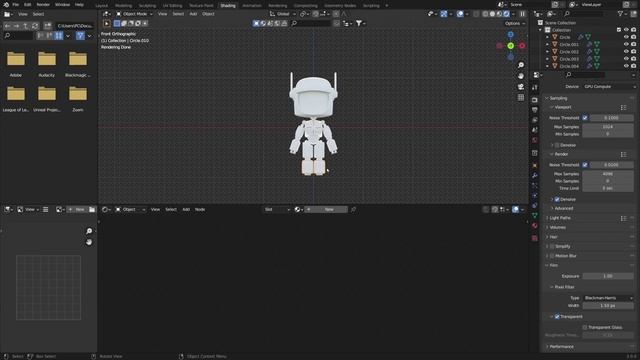Open the Window menu

click(62, 4)
